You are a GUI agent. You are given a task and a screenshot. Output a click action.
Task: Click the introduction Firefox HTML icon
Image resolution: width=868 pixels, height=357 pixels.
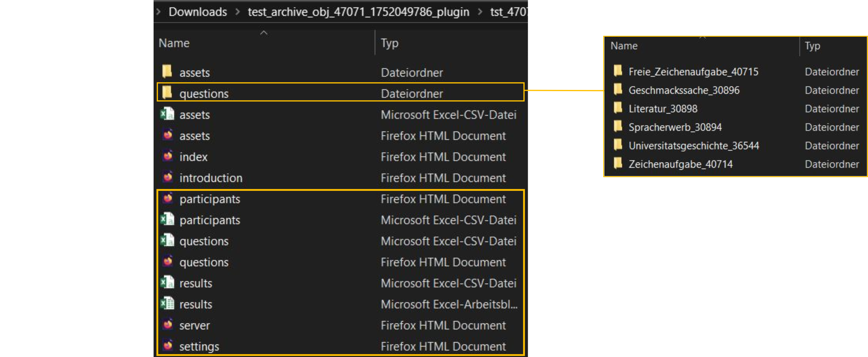point(168,177)
